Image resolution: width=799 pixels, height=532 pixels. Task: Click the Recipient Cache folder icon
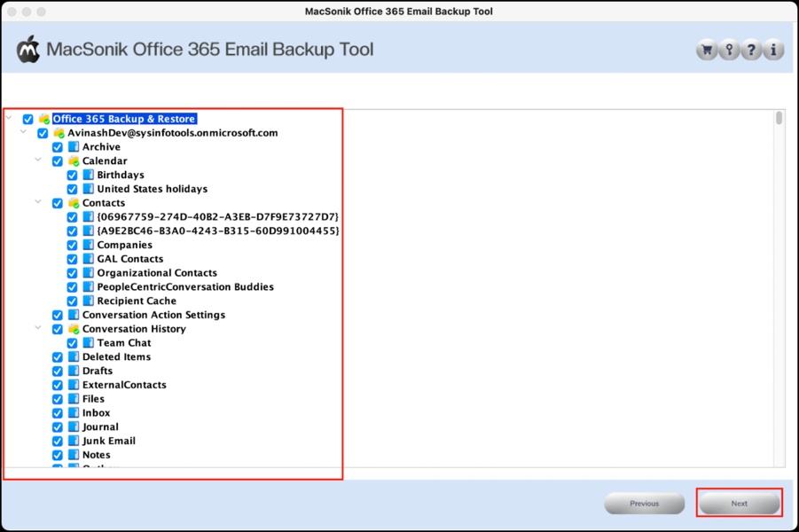tap(89, 301)
